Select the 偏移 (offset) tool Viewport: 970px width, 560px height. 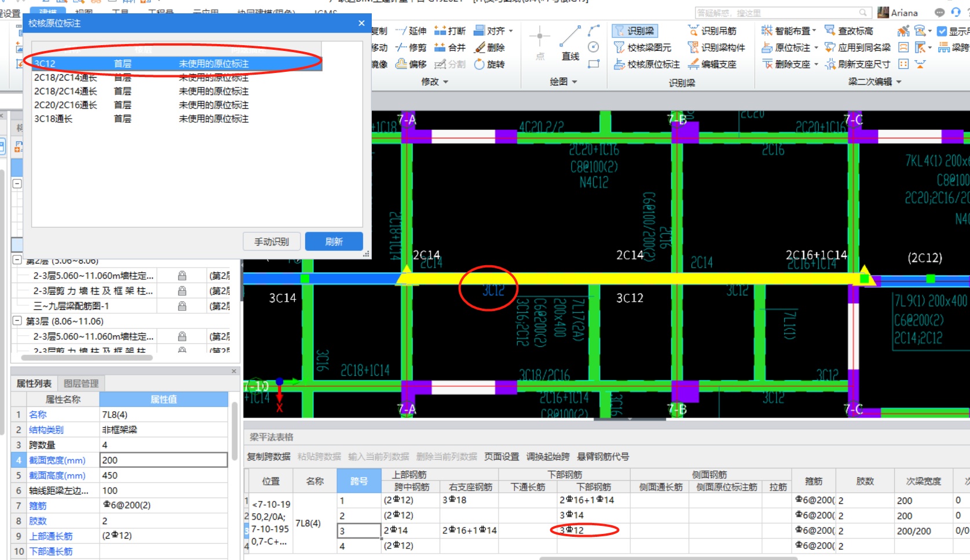(411, 64)
